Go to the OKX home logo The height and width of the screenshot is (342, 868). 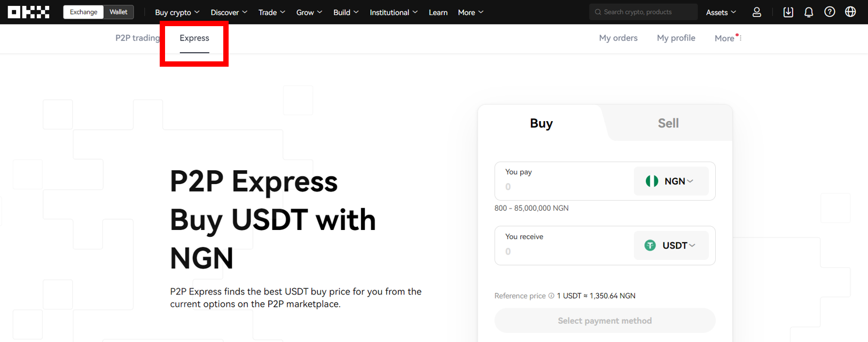click(x=29, y=12)
